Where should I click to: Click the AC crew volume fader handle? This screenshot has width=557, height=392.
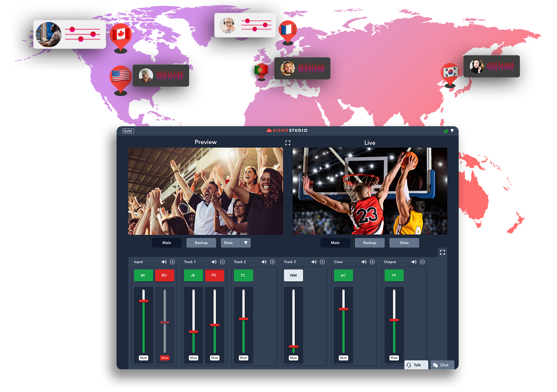(x=343, y=309)
